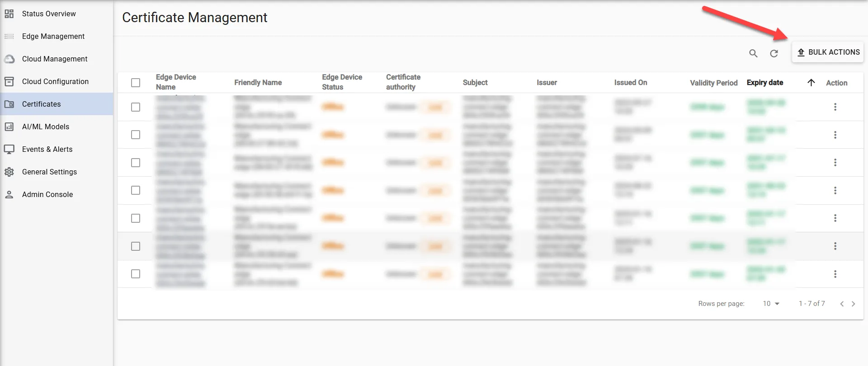The image size is (868, 366).
Task: Open action menu for second certificate row
Action: point(835,135)
